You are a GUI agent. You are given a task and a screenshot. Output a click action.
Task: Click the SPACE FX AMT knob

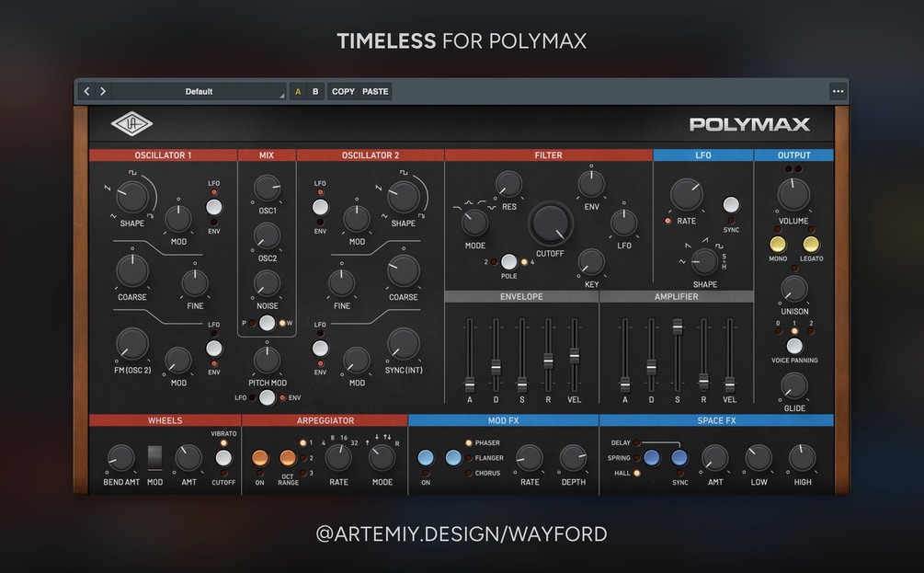pos(714,458)
